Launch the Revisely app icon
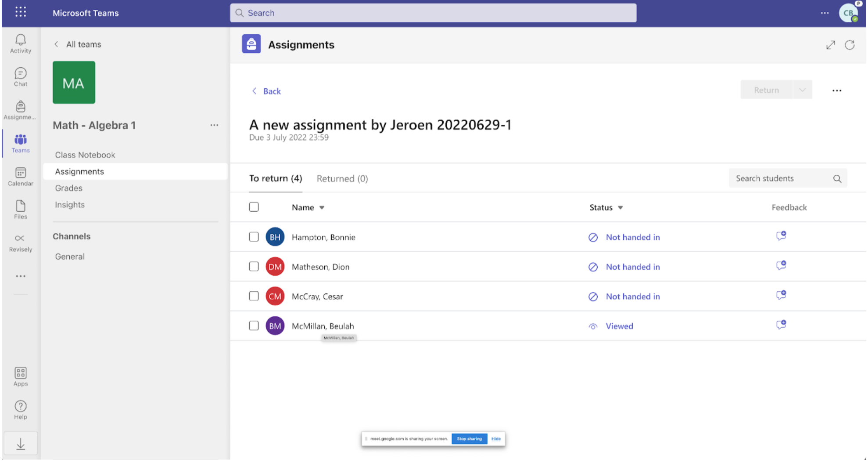The width and height of the screenshot is (868, 463). 20,242
